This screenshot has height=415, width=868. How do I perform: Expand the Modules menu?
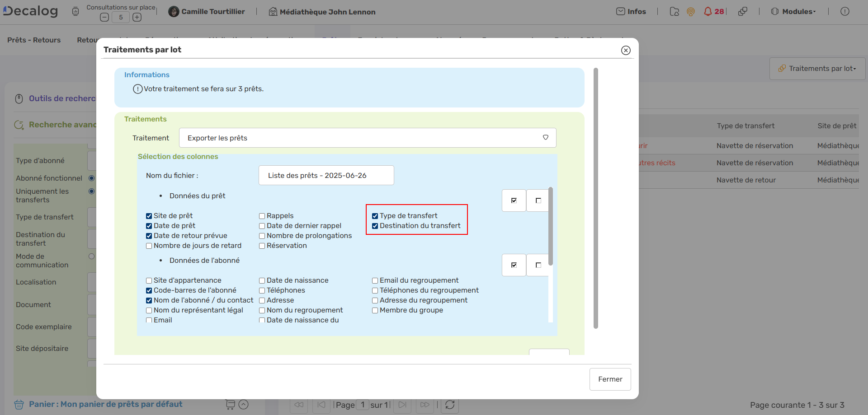pyautogui.click(x=794, y=12)
